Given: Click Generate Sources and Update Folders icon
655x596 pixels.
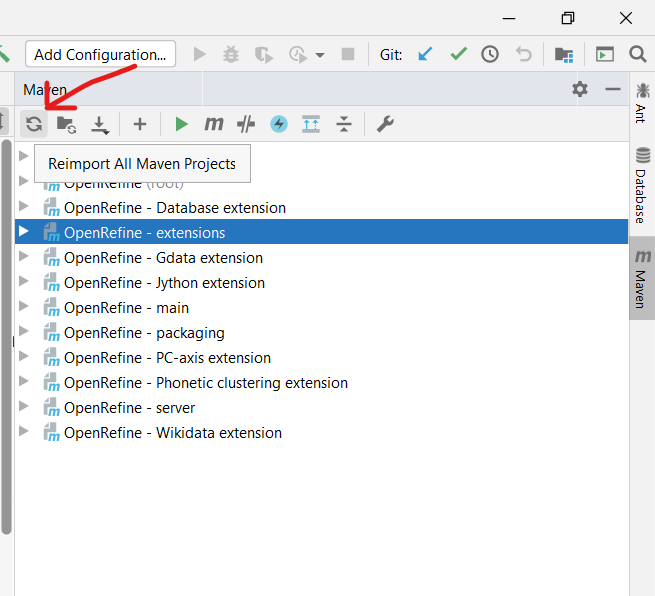Looking at the screenshot, I should (66, 124).
